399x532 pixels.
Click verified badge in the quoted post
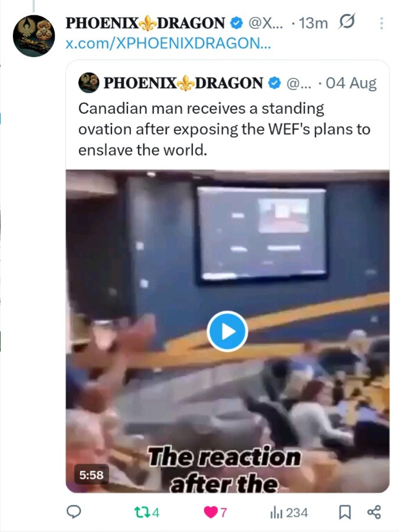click(274, 83)
